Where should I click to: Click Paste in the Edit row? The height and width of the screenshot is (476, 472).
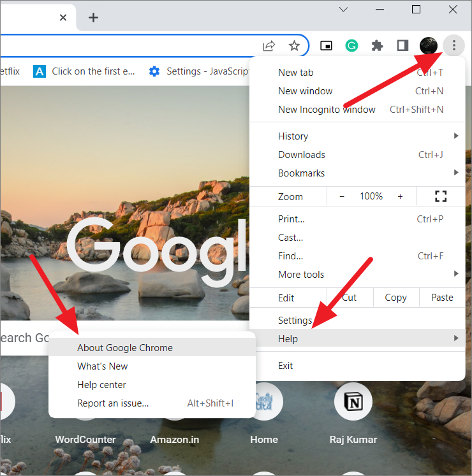[x=442, y=298]
